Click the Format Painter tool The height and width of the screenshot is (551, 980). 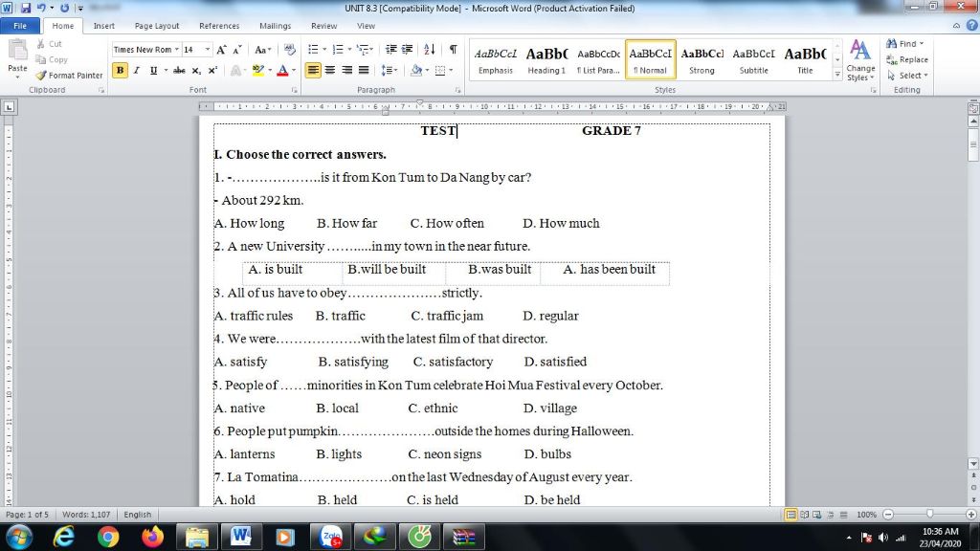tap(69, 75)
